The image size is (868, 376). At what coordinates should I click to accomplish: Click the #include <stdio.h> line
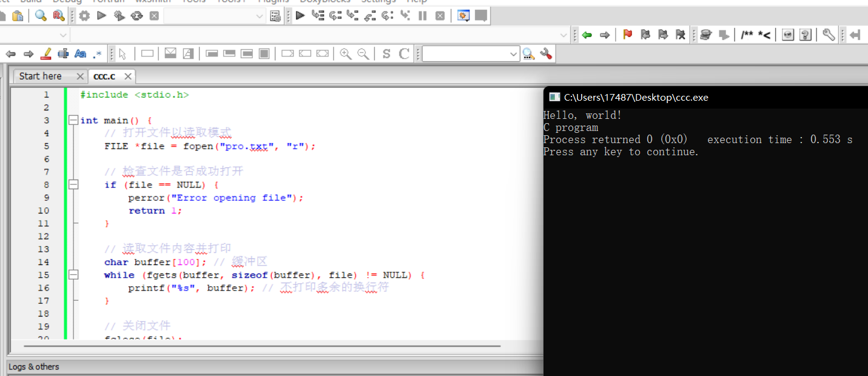pyautogui.click(x=134, y=95)
